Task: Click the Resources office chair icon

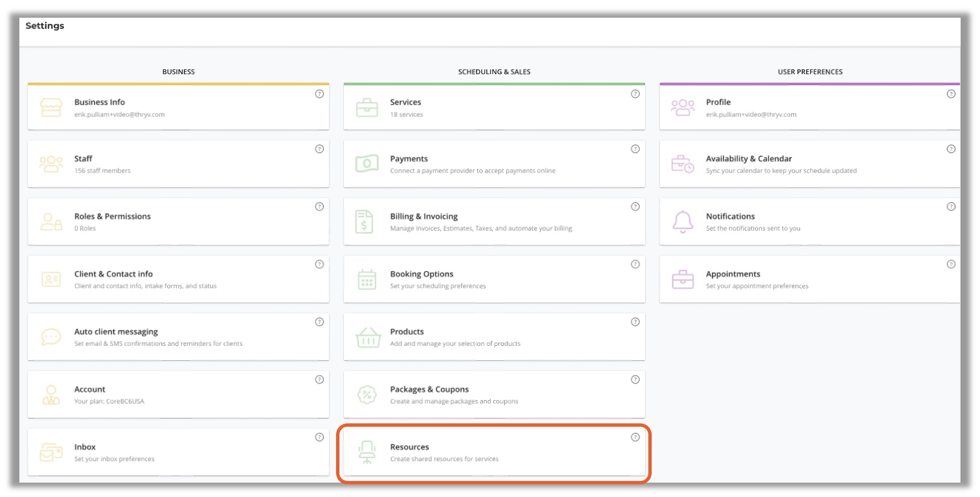Action: click(x=367, y=452)
